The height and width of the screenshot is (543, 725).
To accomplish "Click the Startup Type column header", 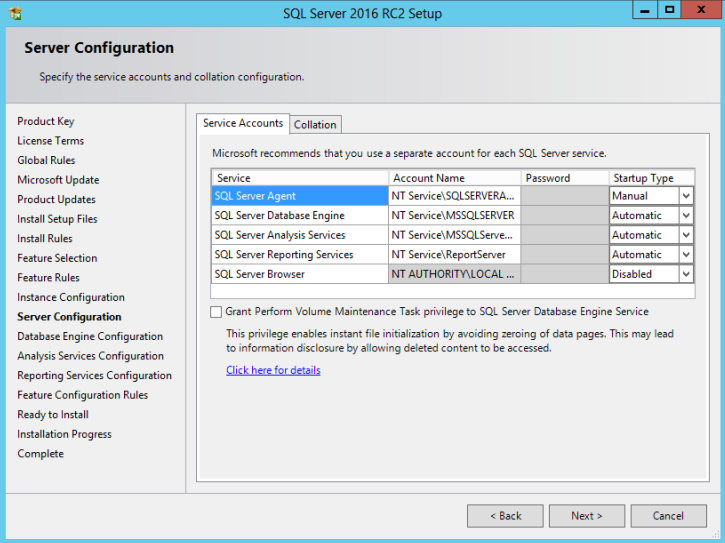I will click(x=651, y=178).
